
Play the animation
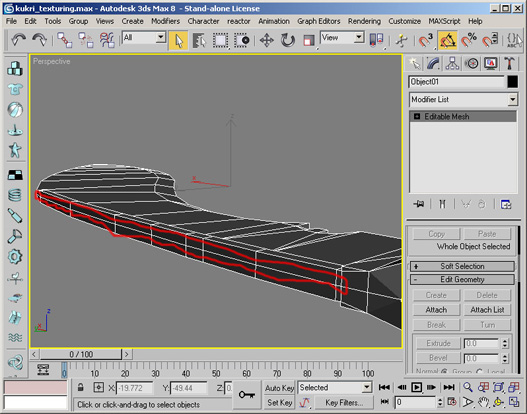click(x=416, y=387)
